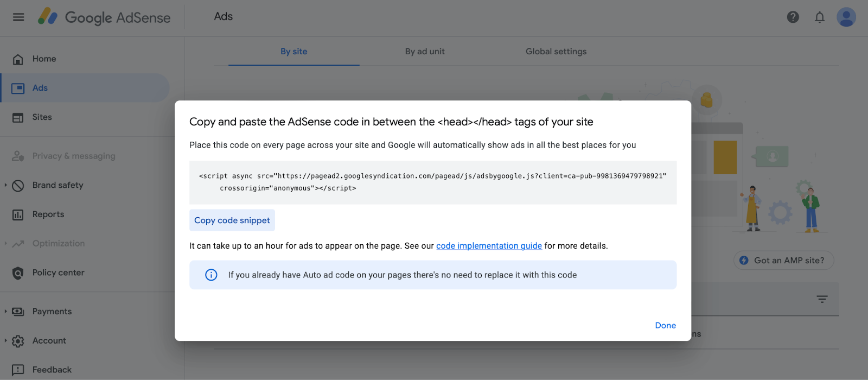Image resolution: width=868 pixels, height=380 pixels.
Task: Click the Reports chart icon
Action: (18, 215)
